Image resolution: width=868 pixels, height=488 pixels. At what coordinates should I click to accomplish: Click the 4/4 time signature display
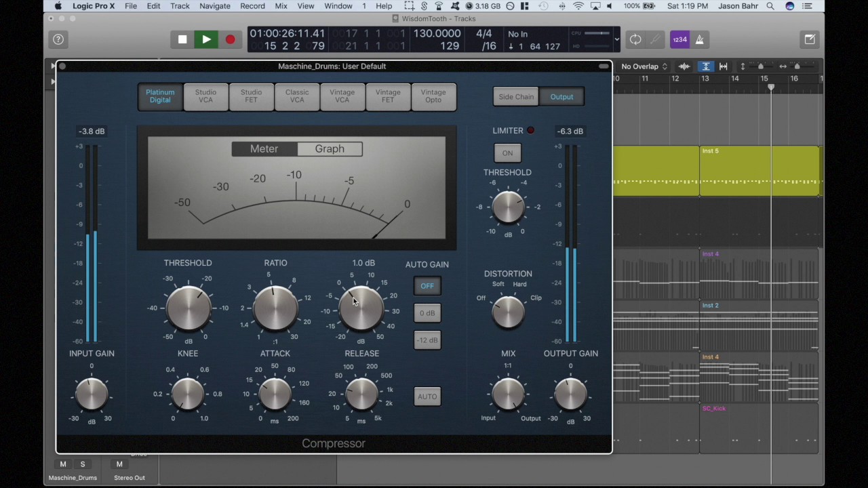tap(484, 34)
